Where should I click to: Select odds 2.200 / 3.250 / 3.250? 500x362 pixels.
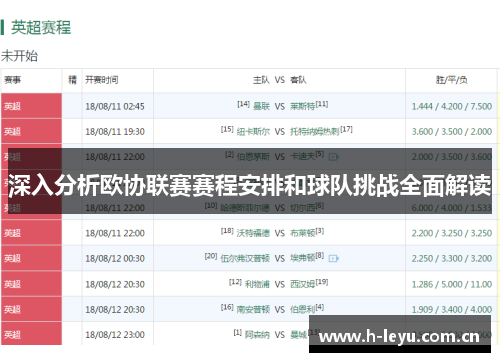pos(452,233)
